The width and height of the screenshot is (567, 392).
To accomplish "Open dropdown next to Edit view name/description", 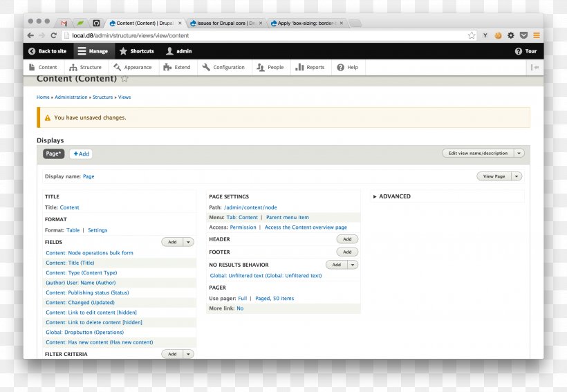I will pyautogui.click(x=519, y=153).
